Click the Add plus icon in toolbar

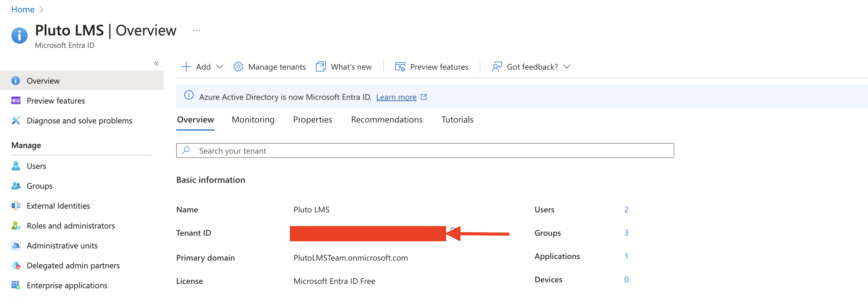coord(186,67)
